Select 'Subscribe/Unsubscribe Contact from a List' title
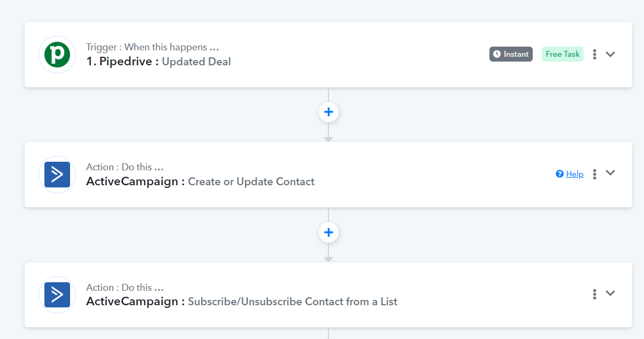The height and width of the screenshot is (339, 644). (x=293, y=302)
